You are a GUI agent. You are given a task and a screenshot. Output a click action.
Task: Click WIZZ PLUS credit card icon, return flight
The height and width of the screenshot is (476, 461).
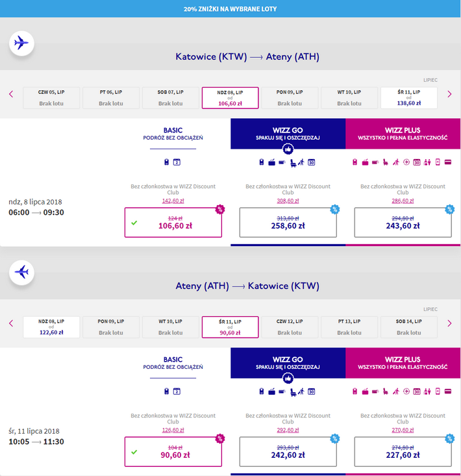(448, 392)
